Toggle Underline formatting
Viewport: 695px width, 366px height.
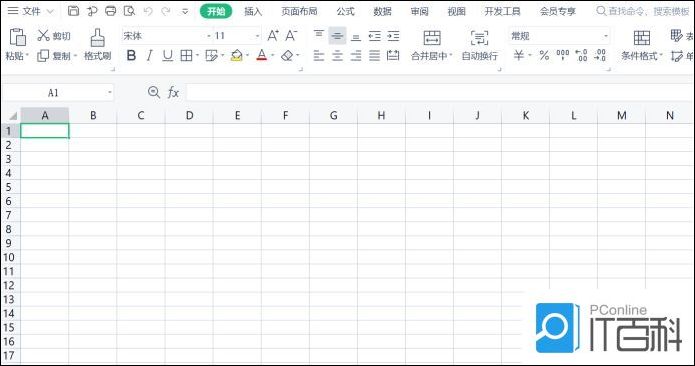coord(168,55)
